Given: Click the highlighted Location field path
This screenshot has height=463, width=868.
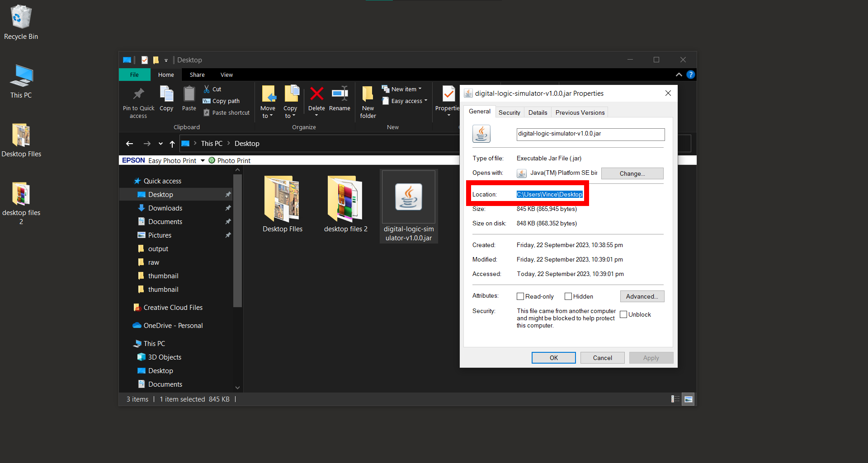Looking at the screenshot, I should [x=549, y=194].
